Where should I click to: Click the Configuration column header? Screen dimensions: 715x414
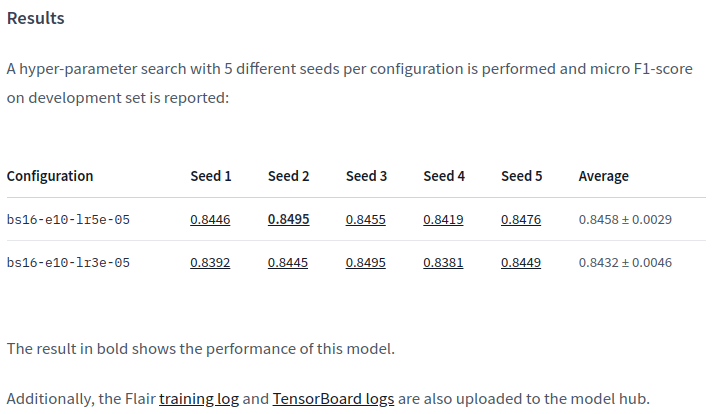pos(50,176)
